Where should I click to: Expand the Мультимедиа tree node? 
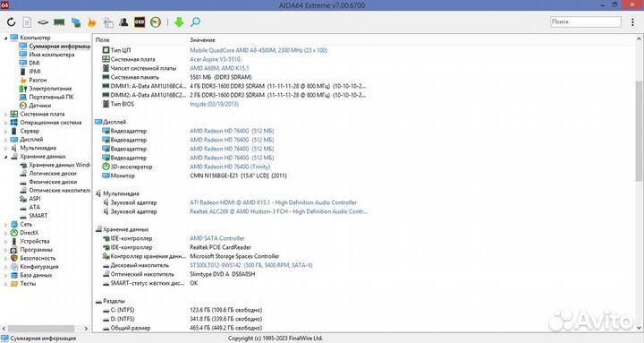tap(5, 148)
